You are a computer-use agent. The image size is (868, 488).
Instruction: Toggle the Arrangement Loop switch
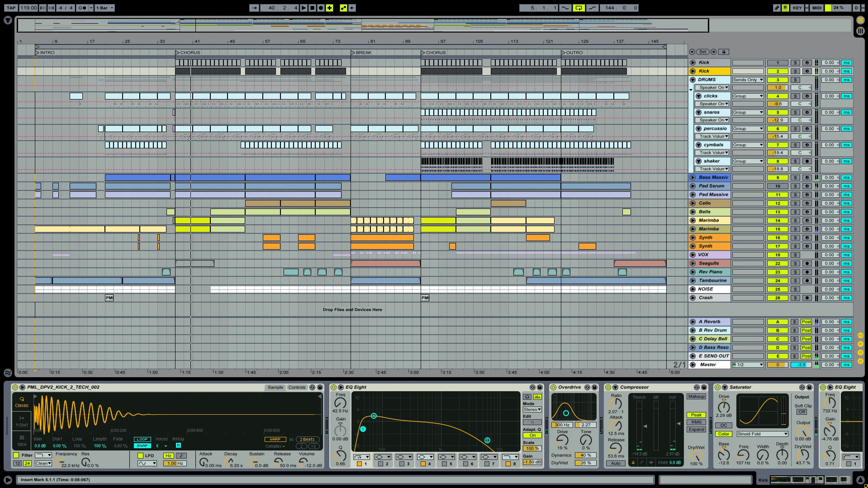[579, 8]
